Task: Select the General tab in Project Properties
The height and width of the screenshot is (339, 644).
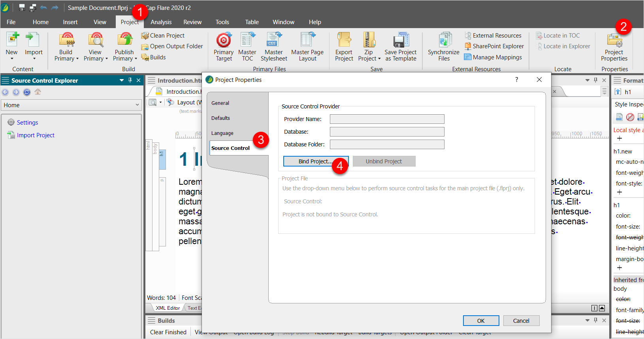Action: (220, 103)
